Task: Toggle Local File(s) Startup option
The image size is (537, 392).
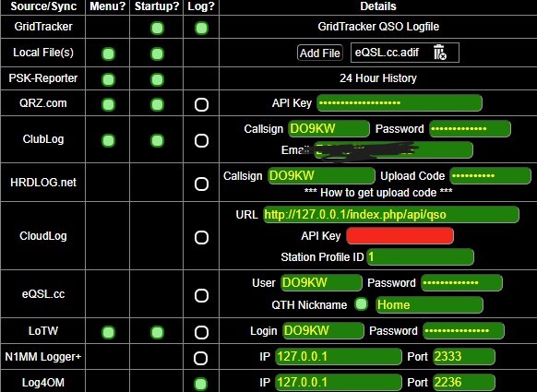Action: click(x=157, y=53)
